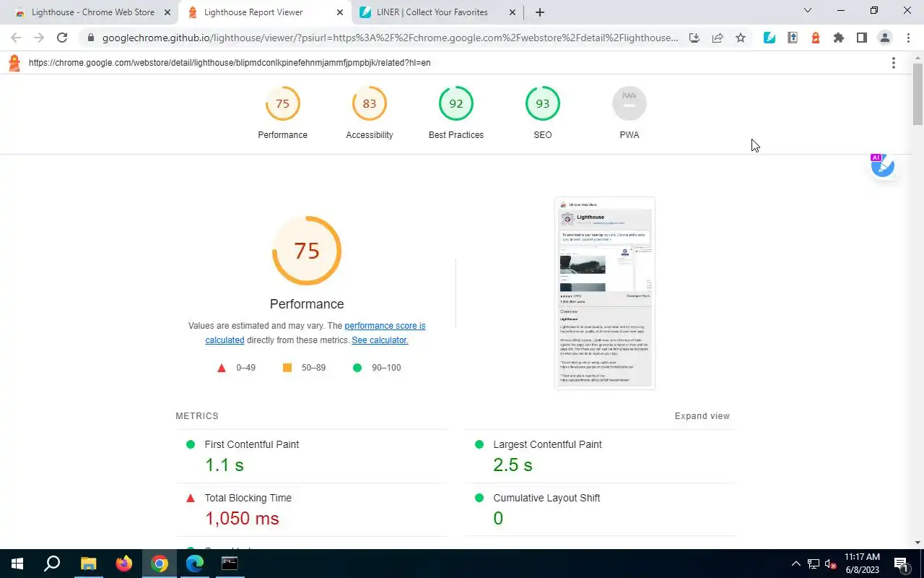Image resolution: width=924 pixels, height=578 pixels.
Task: Close the Lighthouse Report Viewer tab
Action: click(x=340, y=12)
